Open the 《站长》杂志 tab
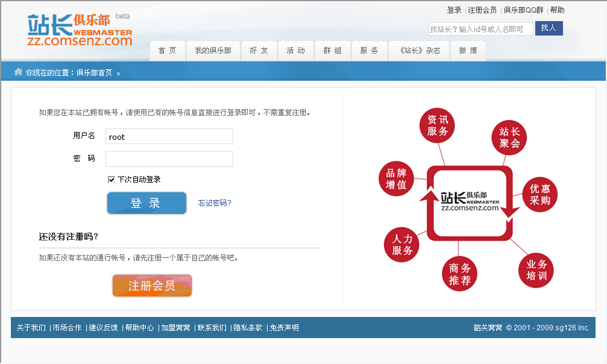 click(x=420, y=51)
